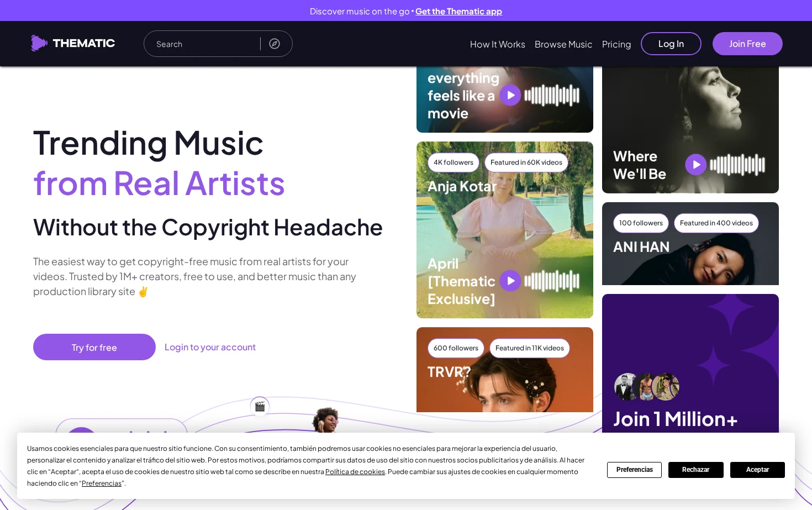Click "Featured in 60K videos" badge
This screenshot has width=812, height=510.
[x=526, y=162]
